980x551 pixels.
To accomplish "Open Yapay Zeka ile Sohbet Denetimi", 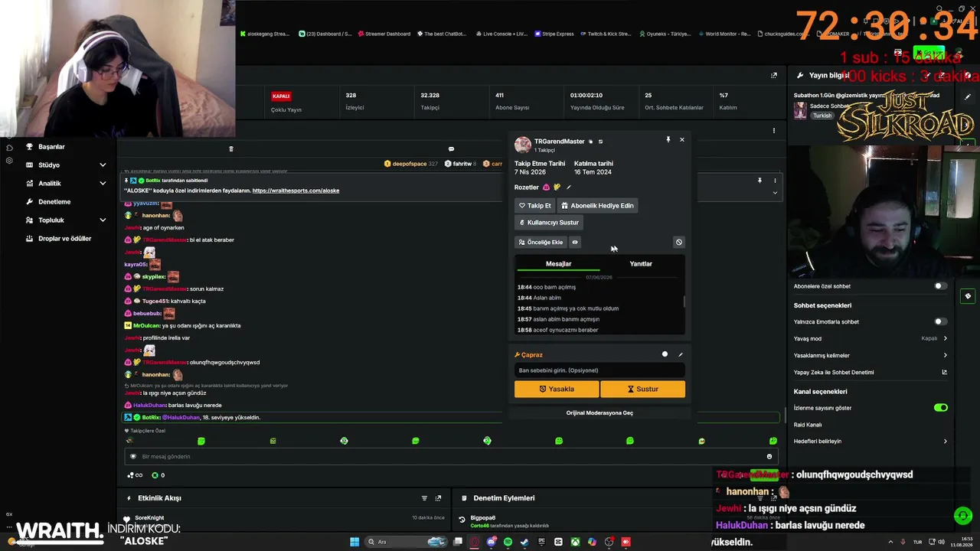I will point(871,373).
